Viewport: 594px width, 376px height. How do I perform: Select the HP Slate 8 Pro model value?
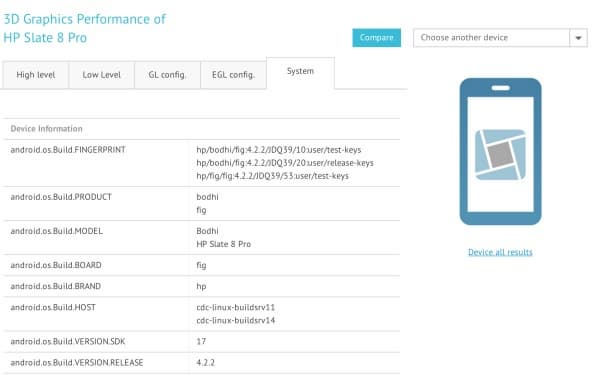(224, 244)
